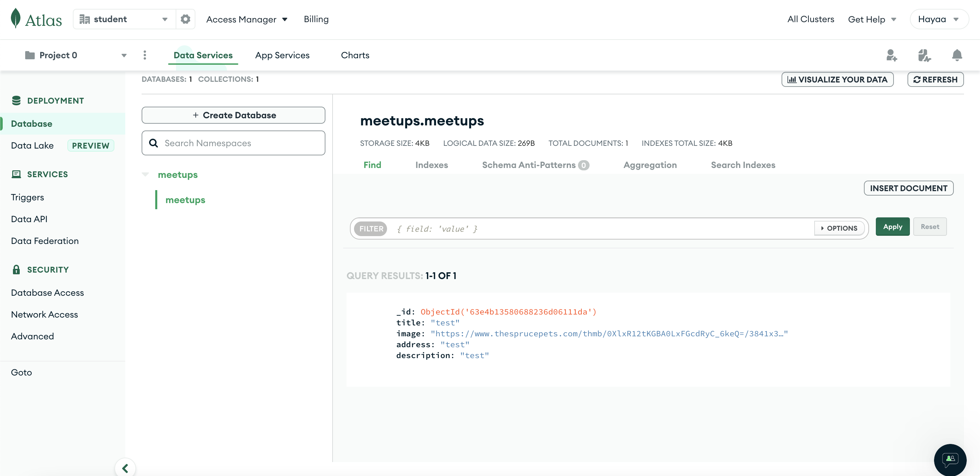The width and height of the screenshot is (980, 476).
Task: Click the search magnifier in Search Namespaces
Action: pos(154,143)
